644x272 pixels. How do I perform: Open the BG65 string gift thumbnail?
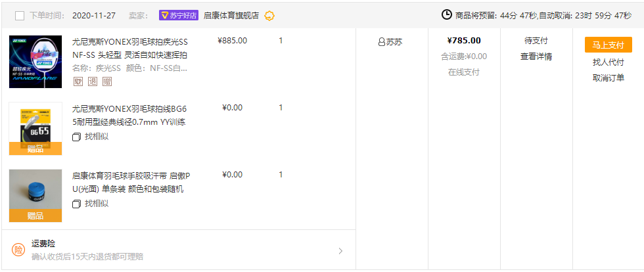click(35, 129)
